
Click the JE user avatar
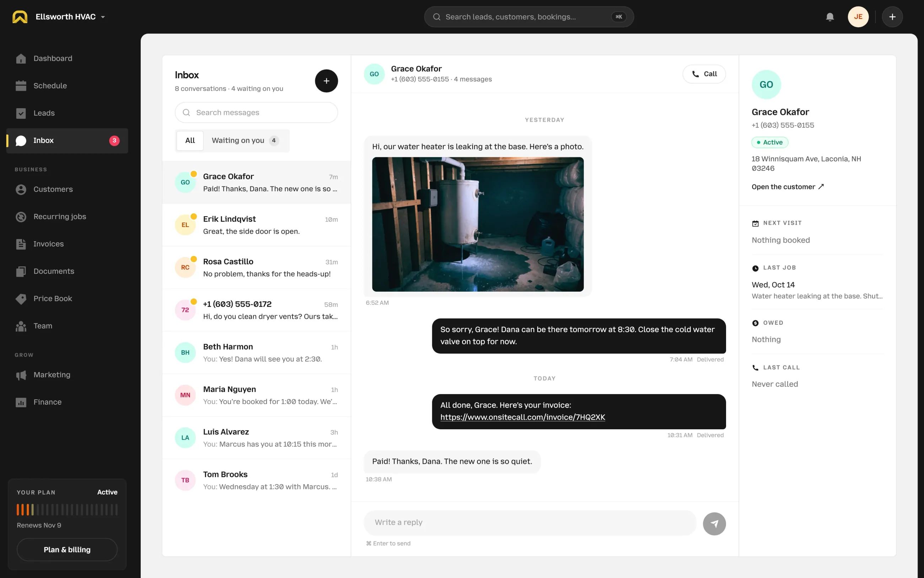(x=858, y=17)
